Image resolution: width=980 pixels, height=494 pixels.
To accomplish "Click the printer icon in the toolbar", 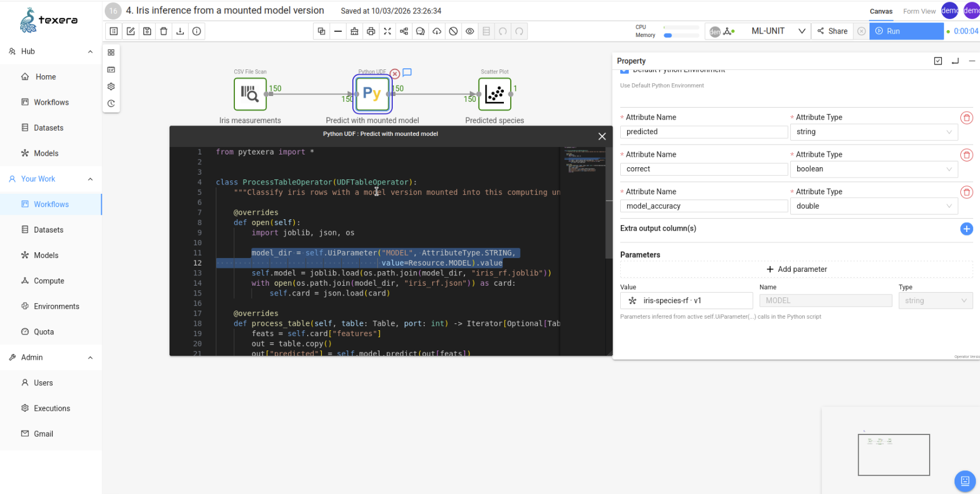I will click(x=371, y=31).
